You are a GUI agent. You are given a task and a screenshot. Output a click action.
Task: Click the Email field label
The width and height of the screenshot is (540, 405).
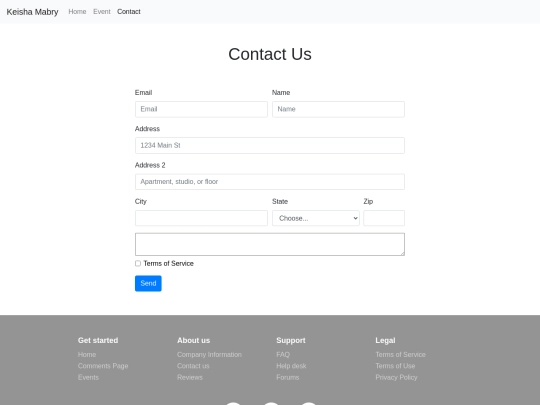point(144,93)
